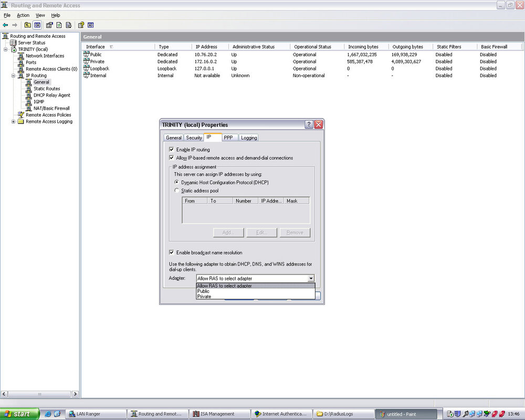
Task: Click the Start button
Action: pyautogui.click(x=19, y=414)
